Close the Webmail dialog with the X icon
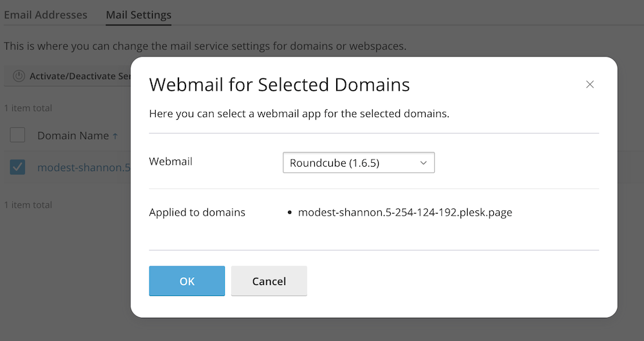 [590, 85]
